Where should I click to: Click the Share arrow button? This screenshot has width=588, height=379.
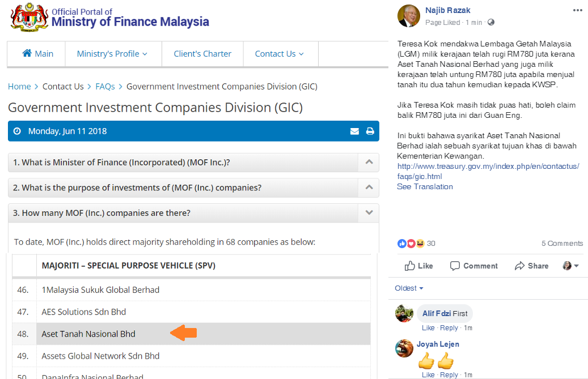tap(531, 266)
